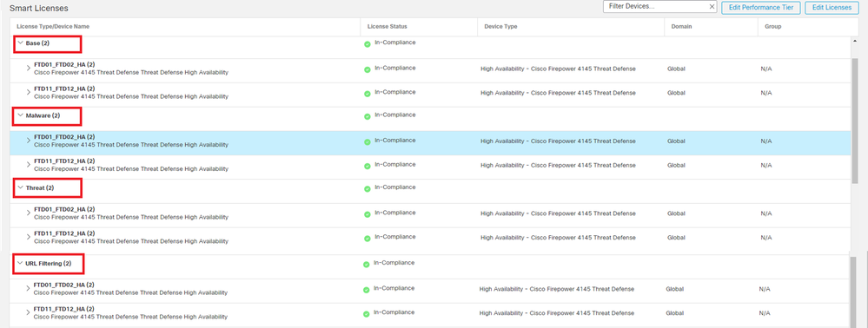The image size is (868, 328).
Task: Sort by License Status column header
Action: pyautogui.click(x=388, y=27)
